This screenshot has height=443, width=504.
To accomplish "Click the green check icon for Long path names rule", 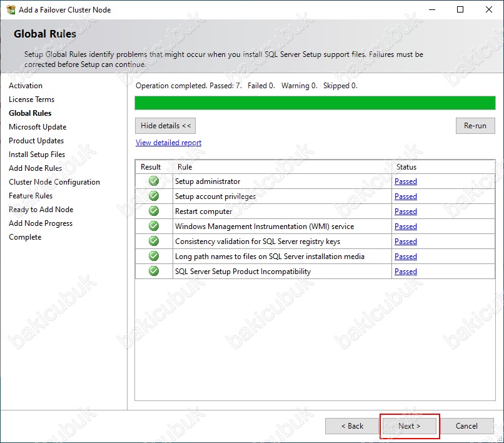I will 154,256.
